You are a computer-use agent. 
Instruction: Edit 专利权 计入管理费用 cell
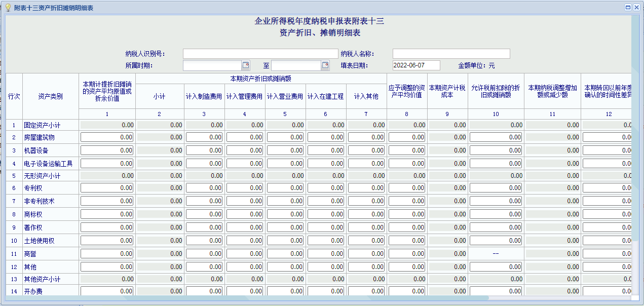click(245, 188)
